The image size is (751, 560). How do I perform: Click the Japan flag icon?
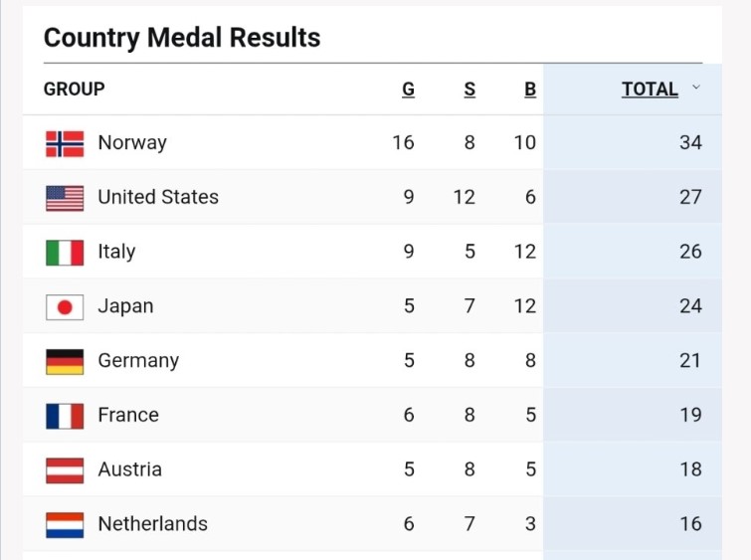click(x=65, y=307)
